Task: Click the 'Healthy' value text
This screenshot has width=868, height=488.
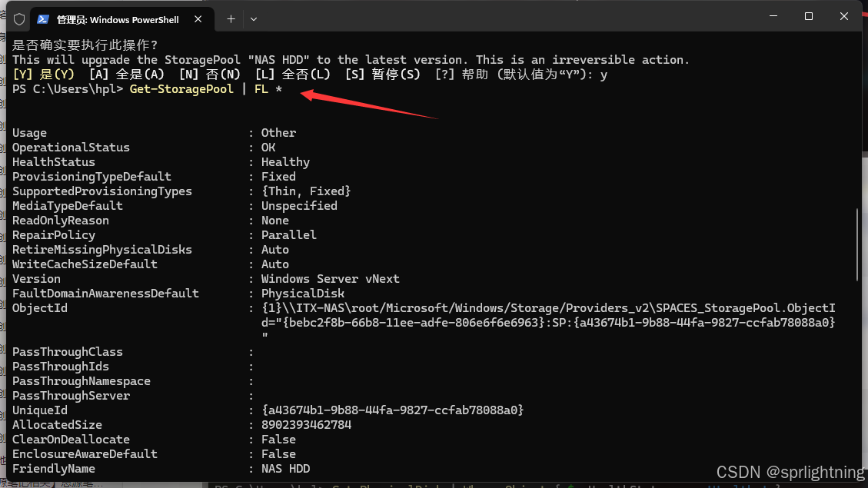Action: (286, 162)
